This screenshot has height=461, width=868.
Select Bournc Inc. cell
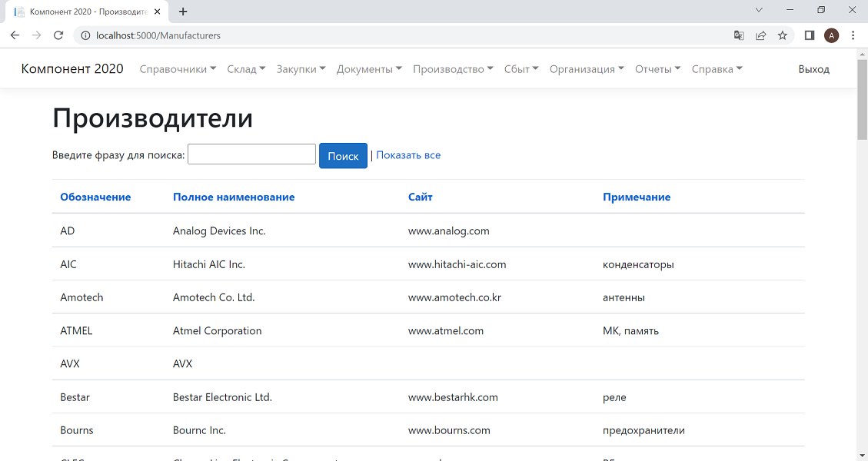(x=199, y=430)
